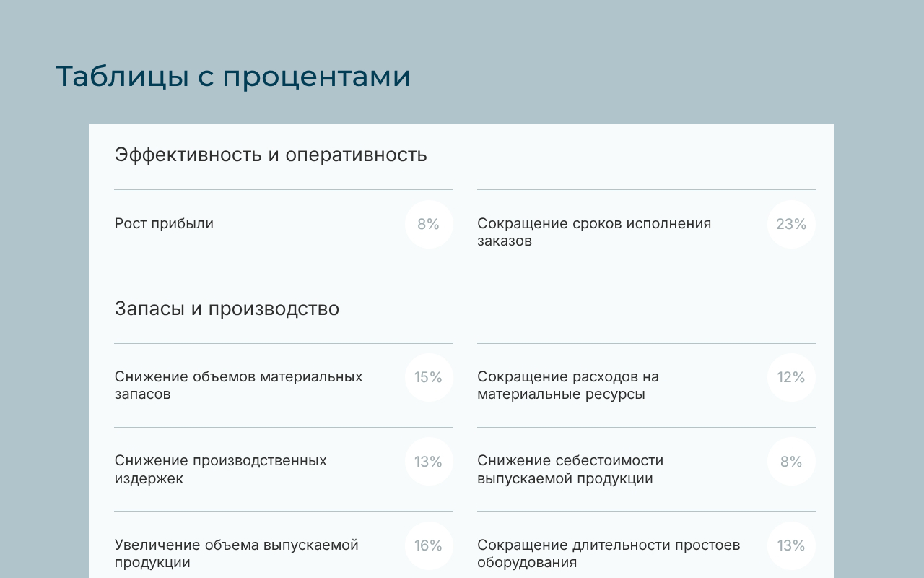This screenshot has width=924, height=578.
Task: Select the "Эффективность и оперативность" section heading
Action: click(x=271, y=155)
